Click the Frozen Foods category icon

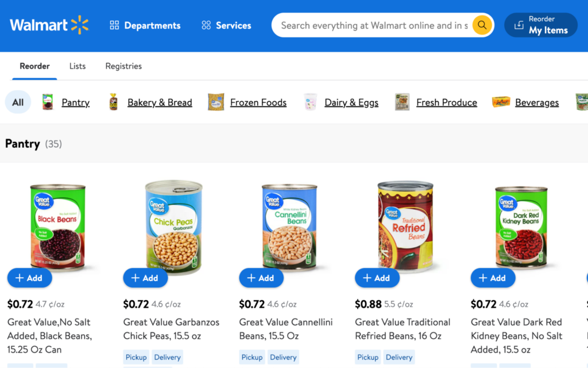click(x=216, y=102)
